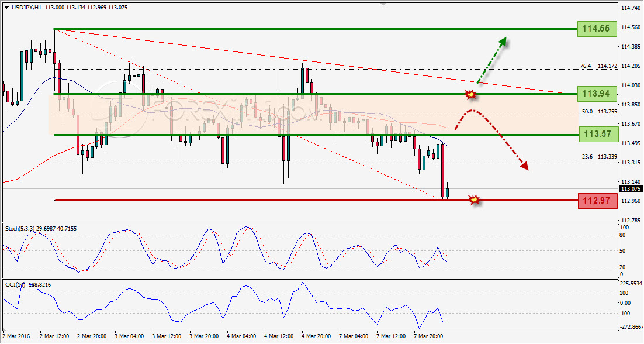Click the red 112.97 price label
The height and width of the screenshot is (344, 644).
click(x=597, y=201)
